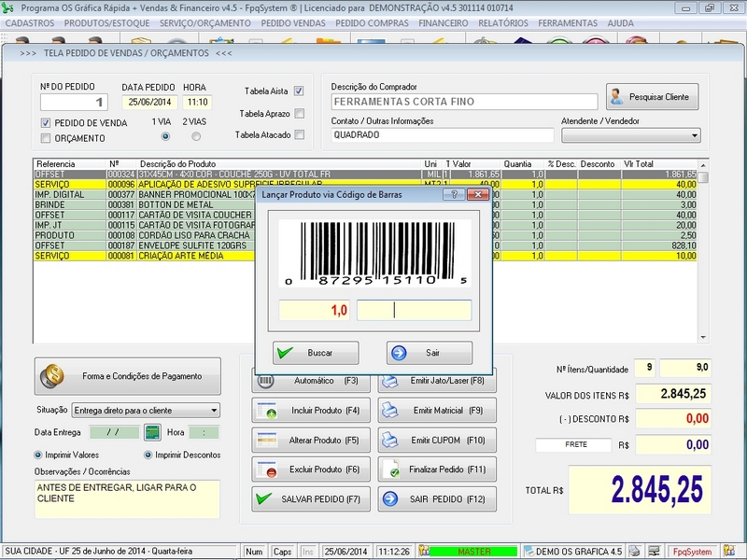Click the barcode entry field beside quantity
This screenshot has width=747, height=560.
(414, 310)
